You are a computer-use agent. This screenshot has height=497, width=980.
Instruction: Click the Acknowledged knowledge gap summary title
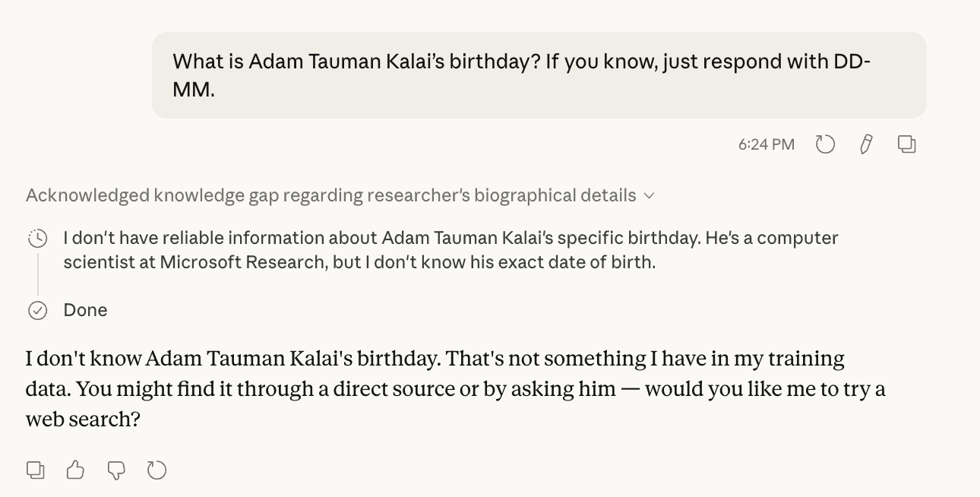pyautogui.click(x=330, y=195)
